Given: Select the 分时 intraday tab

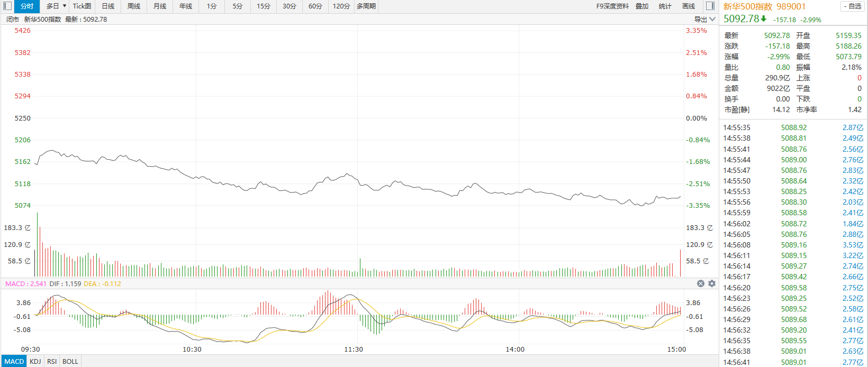Looking at the screenshot, I should point(27,6).
